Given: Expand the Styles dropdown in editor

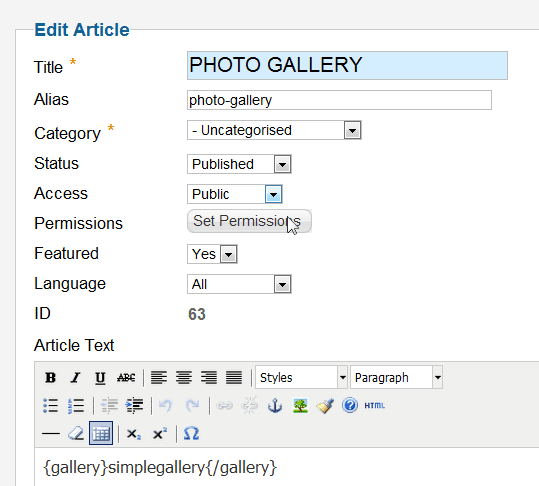Looking at the screenshot, I should pyautogui.click(x=301, y=377).
